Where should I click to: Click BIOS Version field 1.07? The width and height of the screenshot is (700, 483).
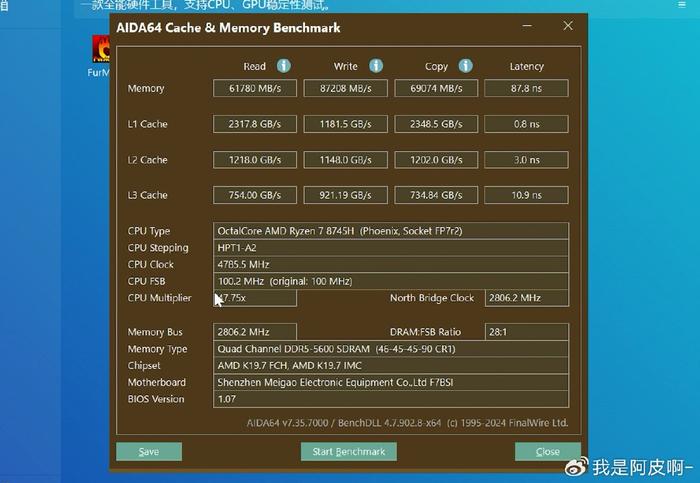click(391, 399)
